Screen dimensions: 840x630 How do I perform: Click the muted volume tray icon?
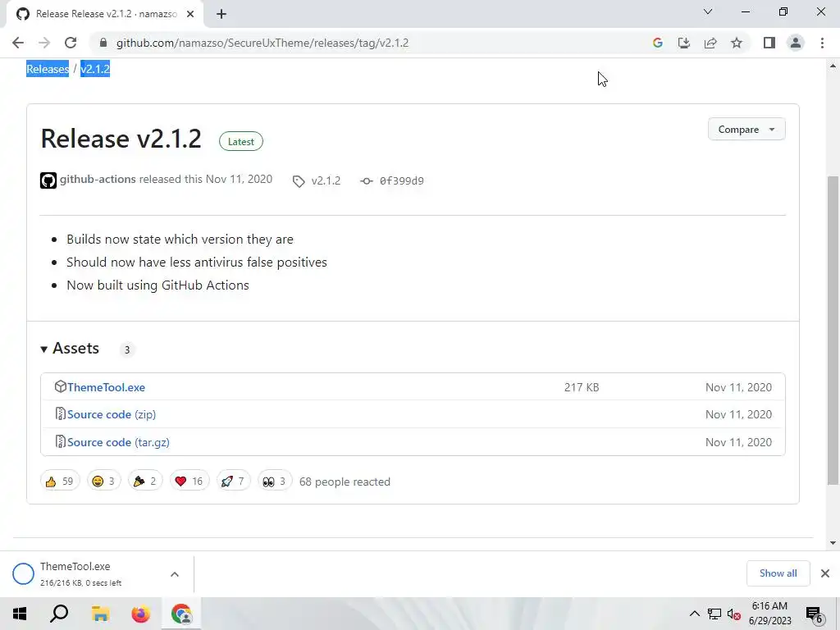click(x=734, y=614)
